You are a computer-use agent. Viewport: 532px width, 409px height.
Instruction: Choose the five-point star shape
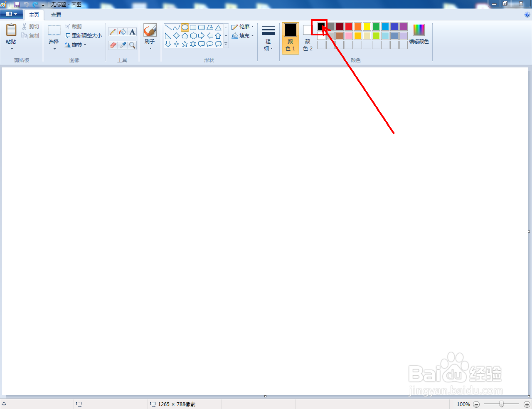click(185, 44)
